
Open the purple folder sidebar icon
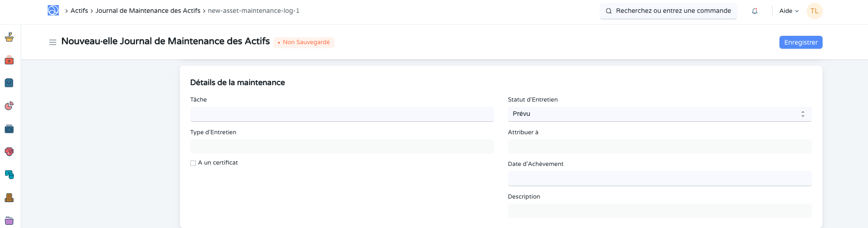[9, 221]
